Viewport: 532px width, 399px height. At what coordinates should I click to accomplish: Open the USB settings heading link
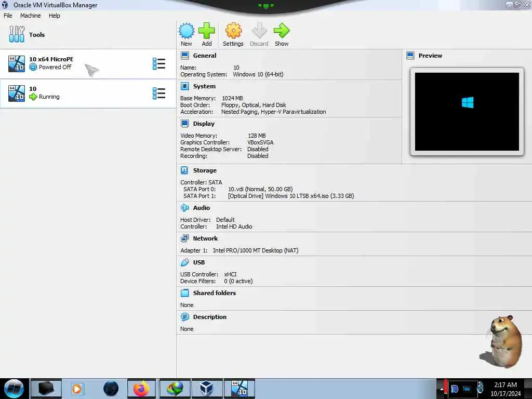[x=199, y=262]
